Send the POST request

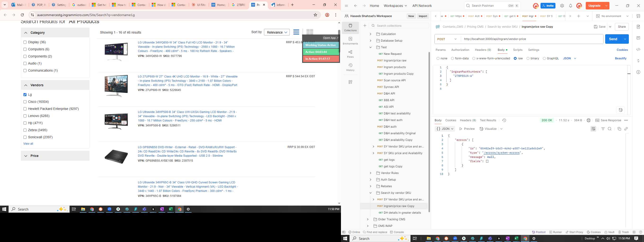[x=613, y=39]
